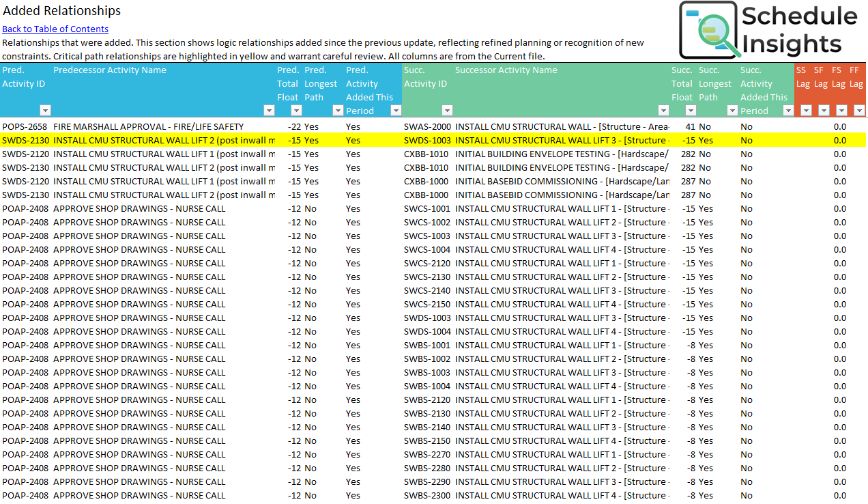This screenshot has height=504, width=868.
Task: Open the FF Lag filter dropdown
Action: click(859, 111)
